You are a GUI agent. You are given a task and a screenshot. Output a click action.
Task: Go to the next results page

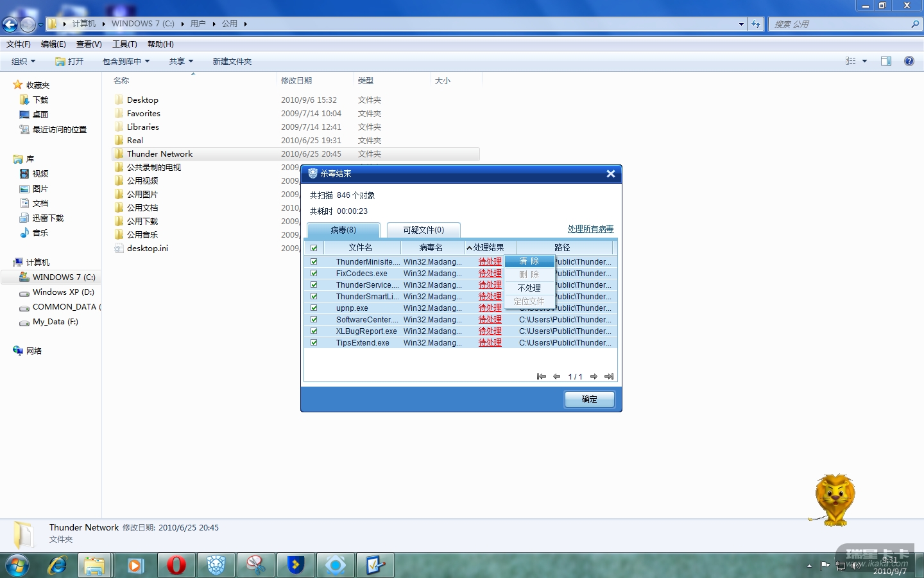[594, 376]
